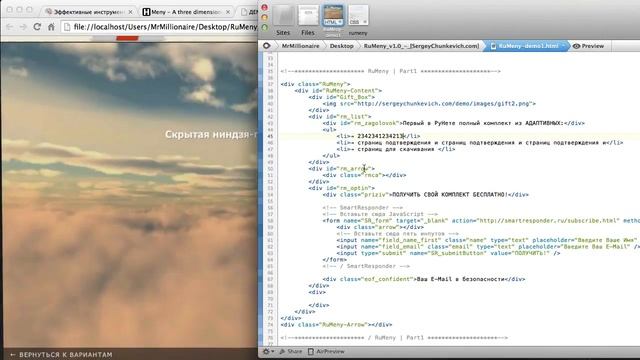This screenshot has width=640, height=360.
Task: Click the smartresponder.ru subscribe URL text
Action: pos(549,221)
